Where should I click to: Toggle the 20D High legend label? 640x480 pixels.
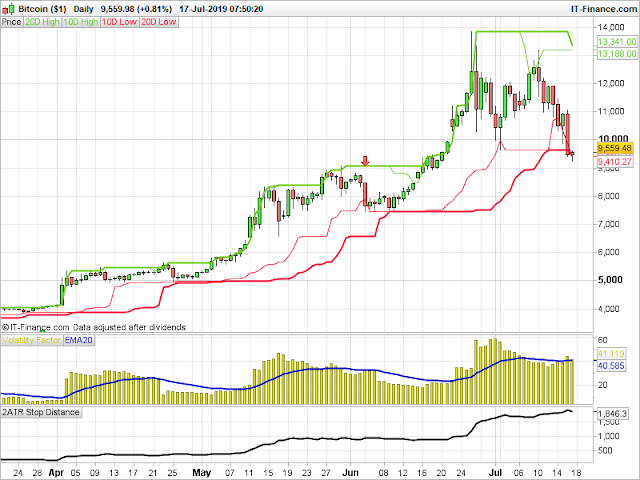pyautogui.click(x=42, y=22)
